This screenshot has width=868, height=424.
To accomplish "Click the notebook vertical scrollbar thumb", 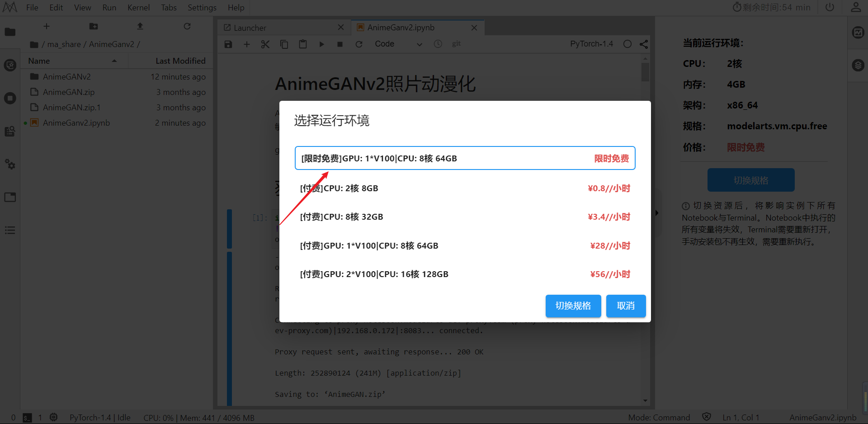I will 645,72.
